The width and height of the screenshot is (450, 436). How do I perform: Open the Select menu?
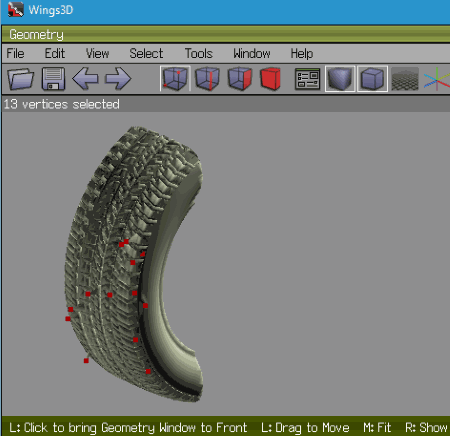(x=146, y=54)
